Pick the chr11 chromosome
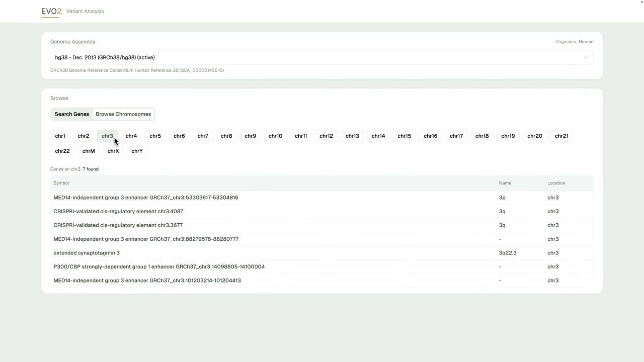This screenshot has height=362, width=644. pyautogui.click(x=301, y=136)
